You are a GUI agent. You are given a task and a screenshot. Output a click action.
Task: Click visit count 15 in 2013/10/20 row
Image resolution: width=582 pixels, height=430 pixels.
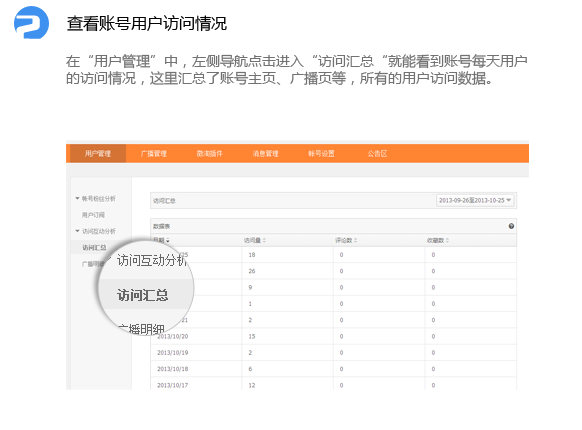tap(252, 336)
